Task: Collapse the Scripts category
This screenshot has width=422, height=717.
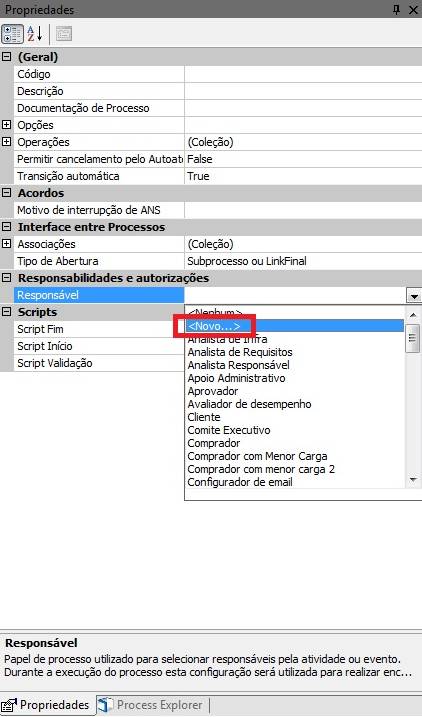Action: pyautogui.click(x=6, y=312)
